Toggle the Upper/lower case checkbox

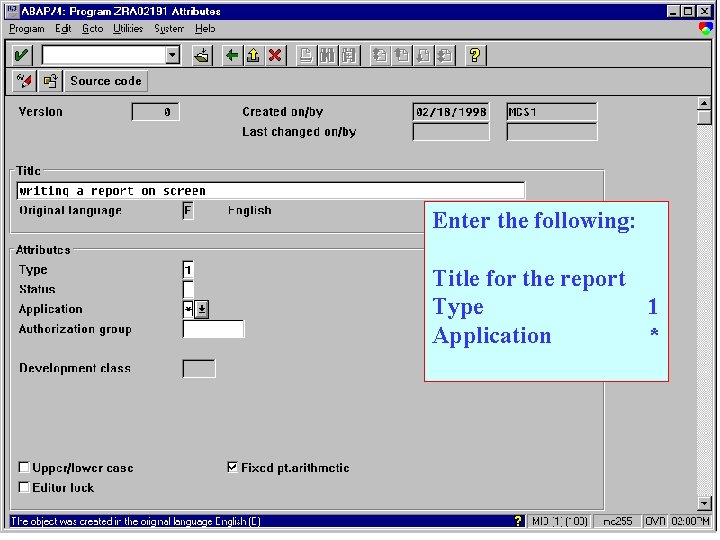pyautogui.click(x=24, y=467)
